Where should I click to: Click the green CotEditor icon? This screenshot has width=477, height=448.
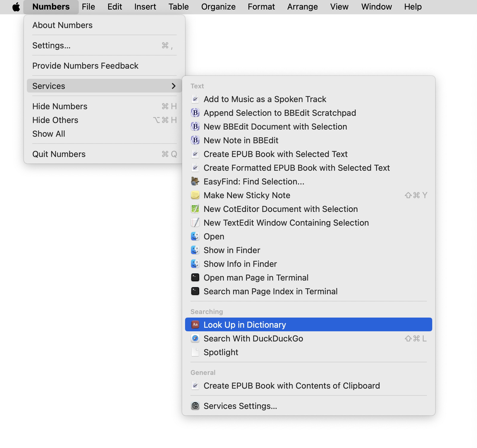[195, 209]
